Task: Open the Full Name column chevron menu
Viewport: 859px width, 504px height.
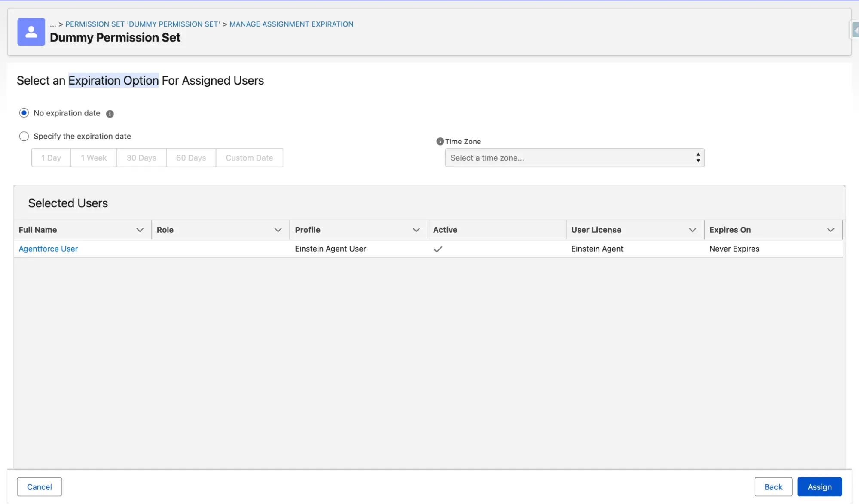Action: pos(140,230)
